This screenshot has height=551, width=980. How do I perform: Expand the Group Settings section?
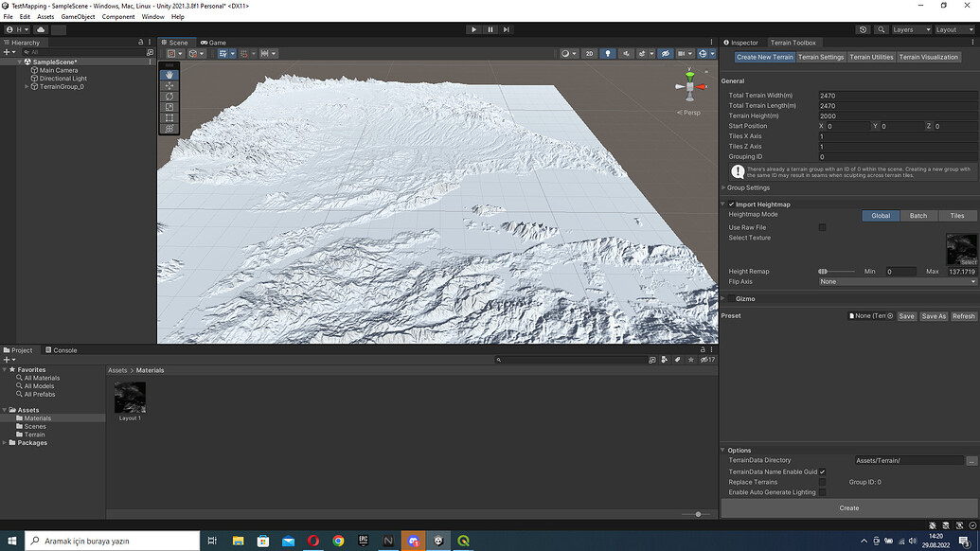click(x=724, y=187)
